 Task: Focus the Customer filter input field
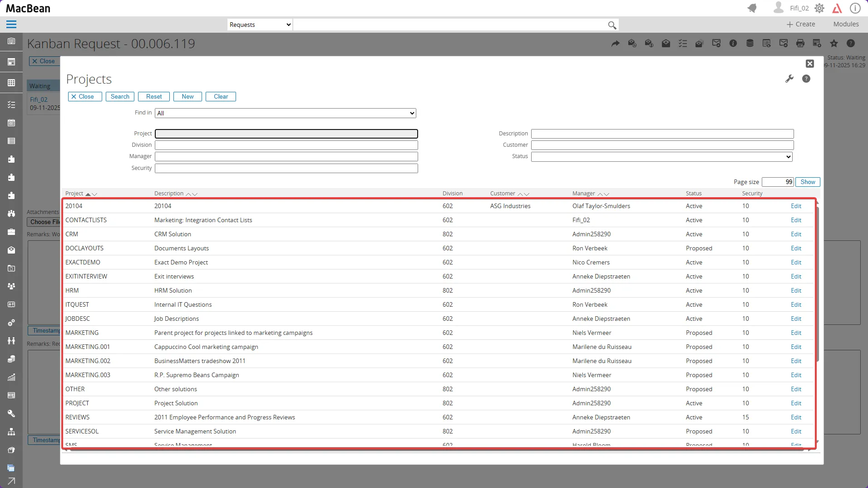click(662, 145)
